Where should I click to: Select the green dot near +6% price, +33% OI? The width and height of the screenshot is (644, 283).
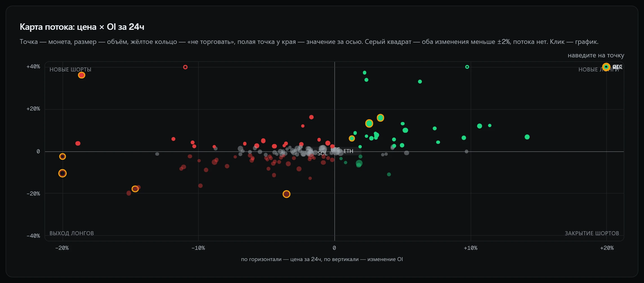(x=420, y=82)
